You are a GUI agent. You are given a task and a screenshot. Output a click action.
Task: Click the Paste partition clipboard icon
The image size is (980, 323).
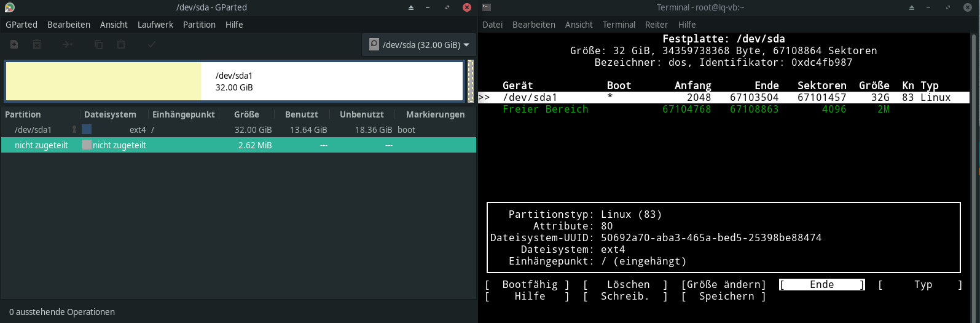pos(121,44)
